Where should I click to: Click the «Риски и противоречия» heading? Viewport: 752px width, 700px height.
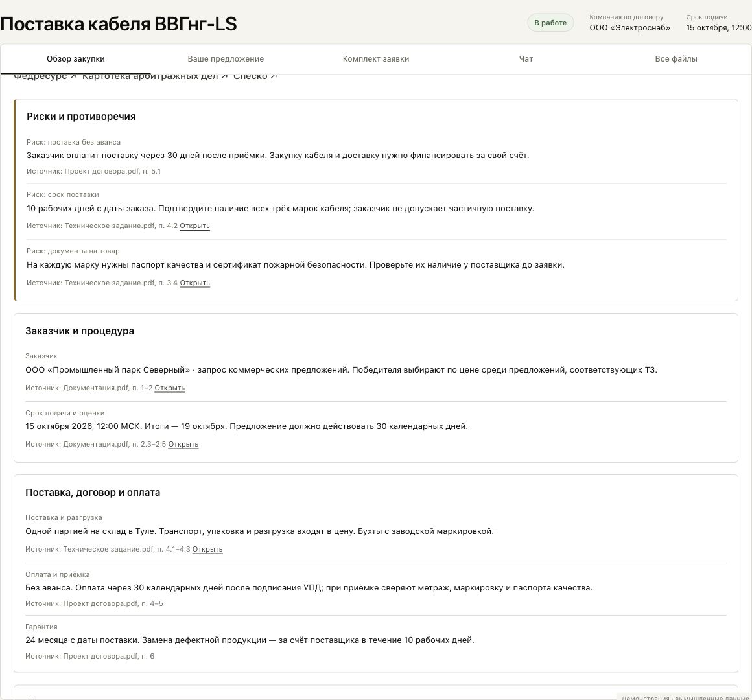pyautogui.click(x=81, y=117)
